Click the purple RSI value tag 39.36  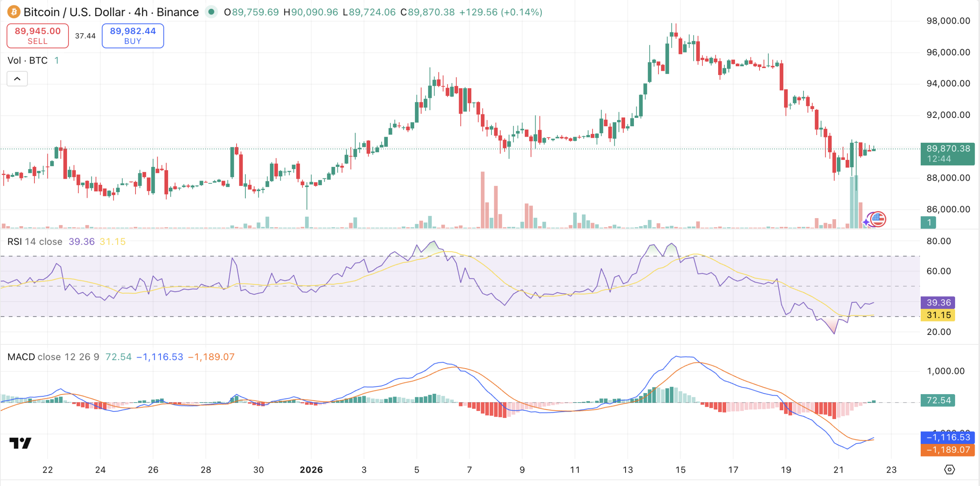point(938,302)
